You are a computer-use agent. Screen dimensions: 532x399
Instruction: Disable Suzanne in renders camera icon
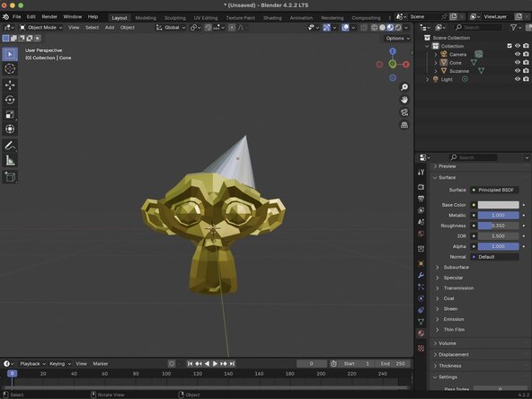coord(526,71)
